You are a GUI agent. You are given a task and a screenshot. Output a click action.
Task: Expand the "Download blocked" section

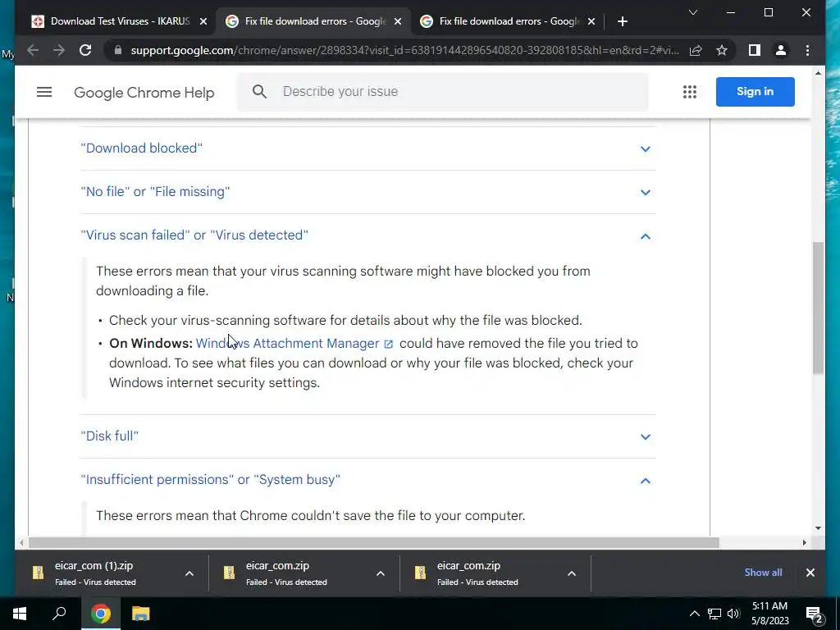point(368,148)
